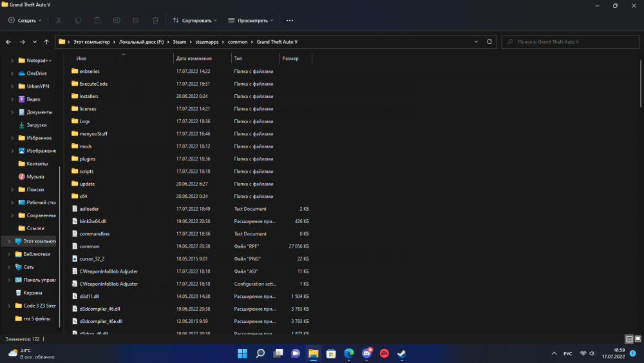The height and width of the screenshot is (363, 644).
Task: Select the bink2w64.dll file
Action: [93, 221]
